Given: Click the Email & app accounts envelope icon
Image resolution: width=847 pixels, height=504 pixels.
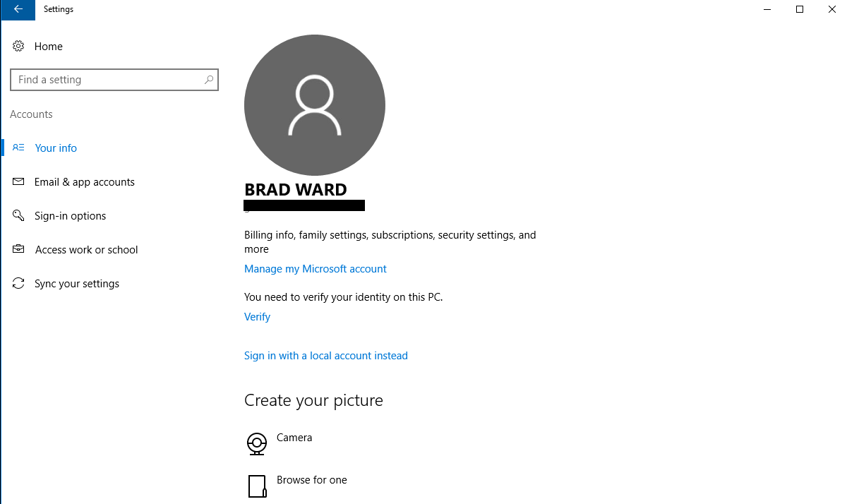Looking at the screenshot, I should [x=18, y=181].
